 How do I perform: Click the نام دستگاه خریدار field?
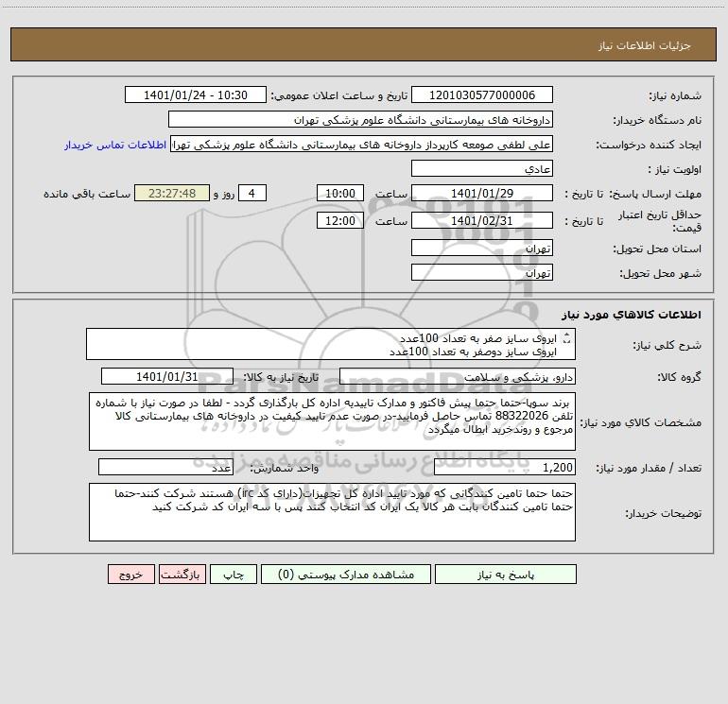pos(360,119)
